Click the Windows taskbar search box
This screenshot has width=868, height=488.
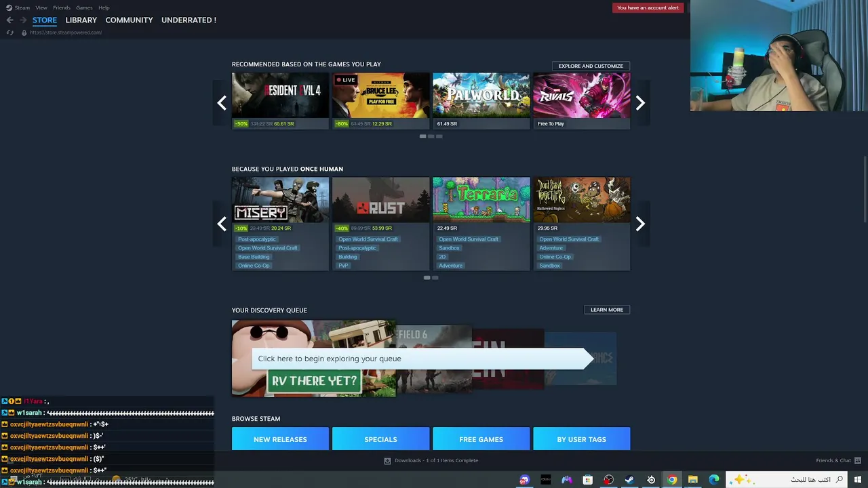(x=787, y=480)
